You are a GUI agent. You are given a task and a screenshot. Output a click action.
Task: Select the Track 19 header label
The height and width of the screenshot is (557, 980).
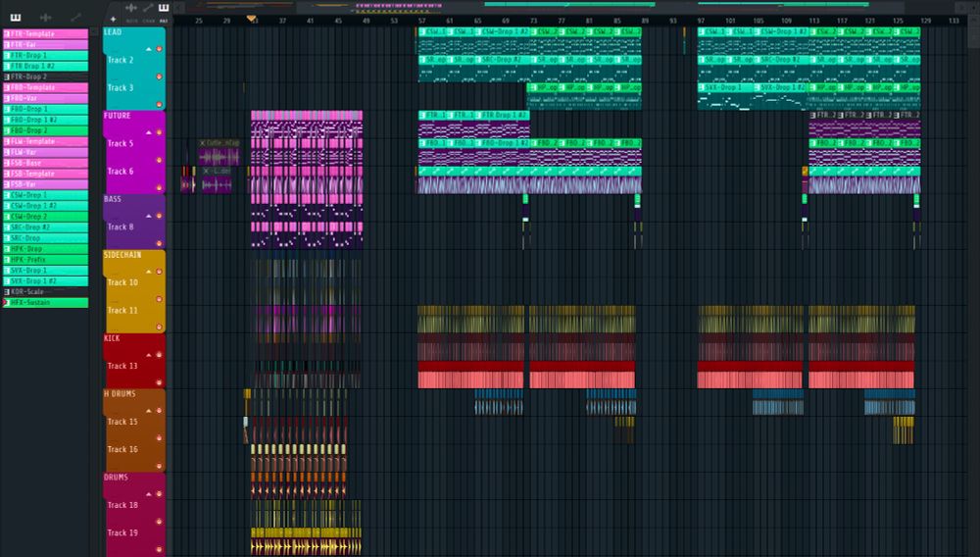tap(122, 532)
